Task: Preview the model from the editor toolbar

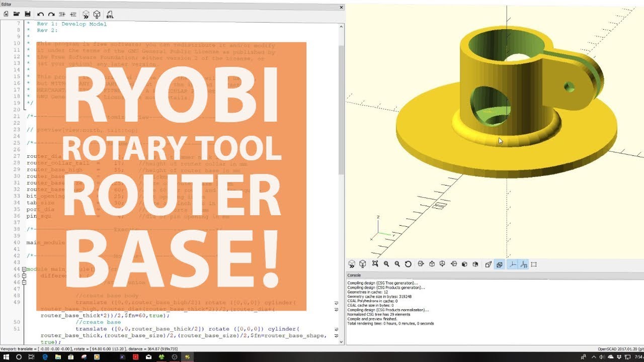Action: [x=86, y=14]
